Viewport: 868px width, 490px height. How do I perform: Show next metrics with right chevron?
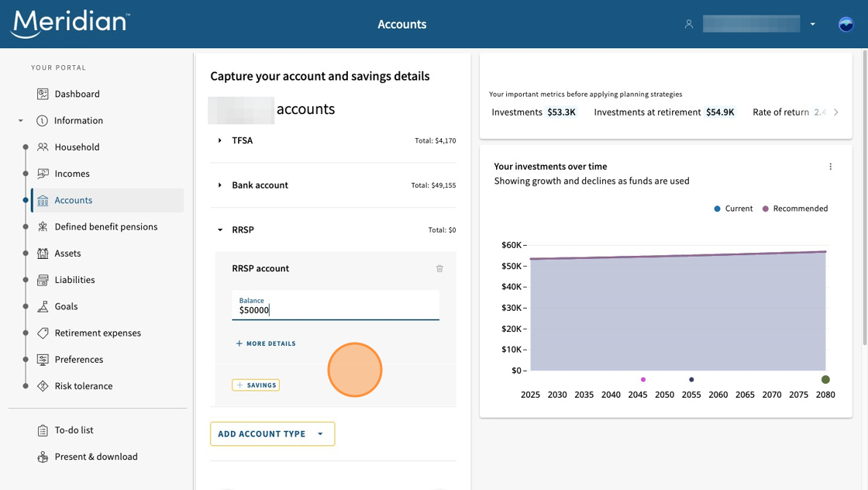point(836,112)
